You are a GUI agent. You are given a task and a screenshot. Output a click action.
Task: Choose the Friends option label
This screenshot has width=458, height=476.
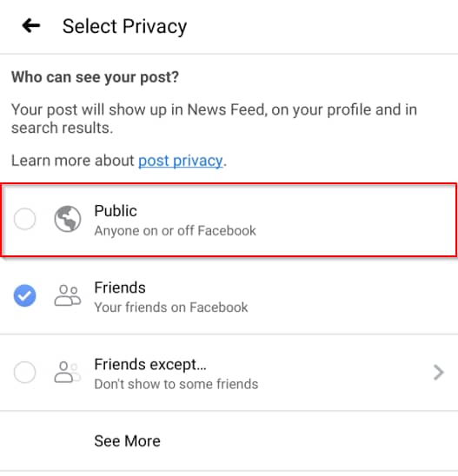(x=120, y=288)
